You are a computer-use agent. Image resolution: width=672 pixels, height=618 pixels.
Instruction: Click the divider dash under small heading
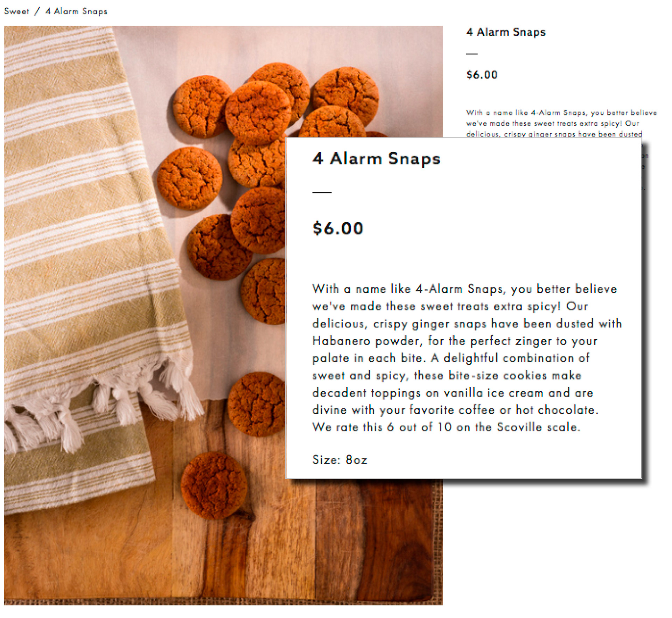coord(472,54)
